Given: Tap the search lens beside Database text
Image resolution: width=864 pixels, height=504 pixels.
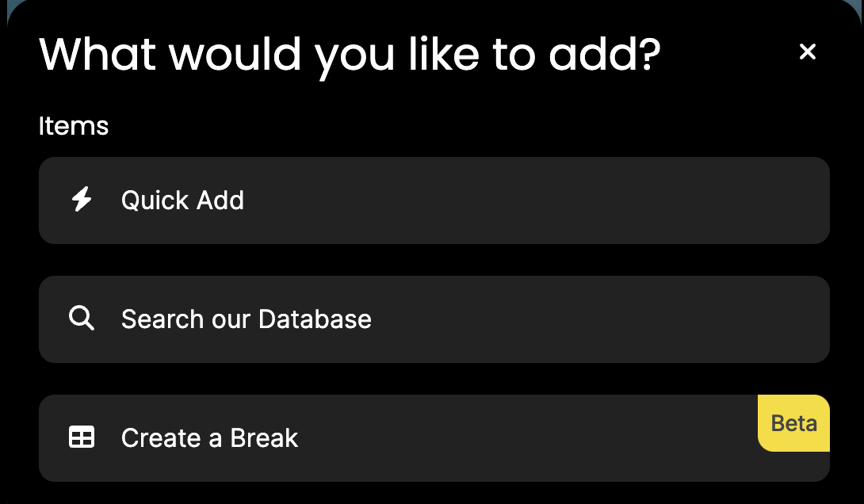Looking at the screenshot, I should [82, 319].
